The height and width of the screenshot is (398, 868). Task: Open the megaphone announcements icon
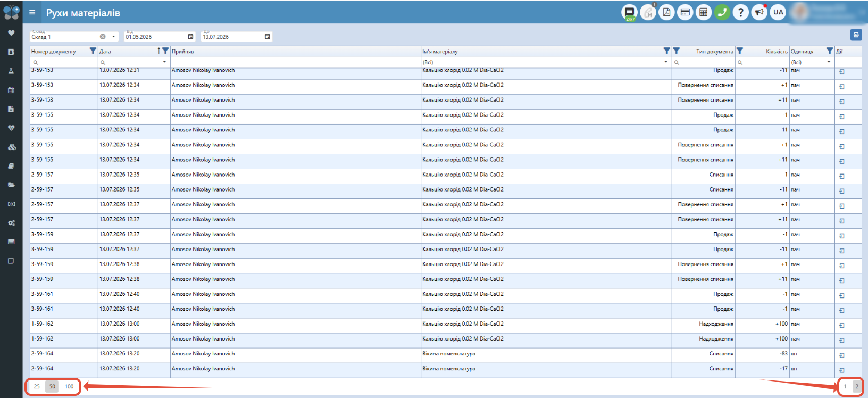(x=759, y=12)
